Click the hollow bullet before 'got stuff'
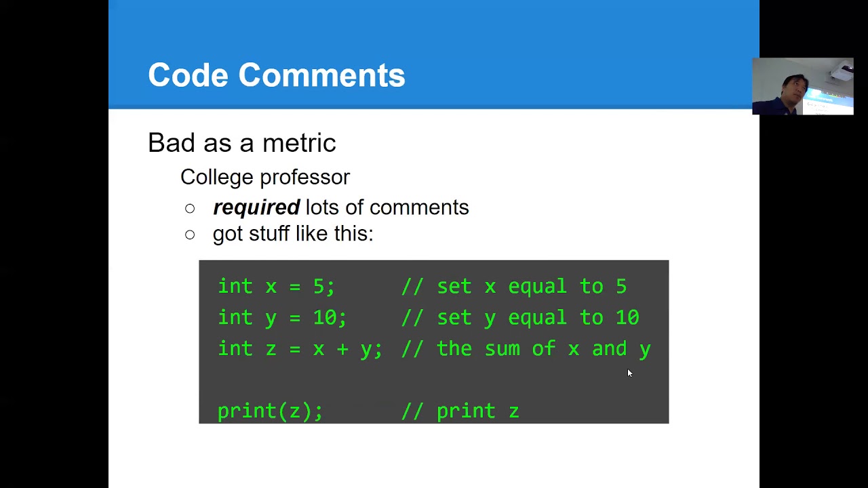The width and height of the screenshot is (868, 488). coord(190,235)
